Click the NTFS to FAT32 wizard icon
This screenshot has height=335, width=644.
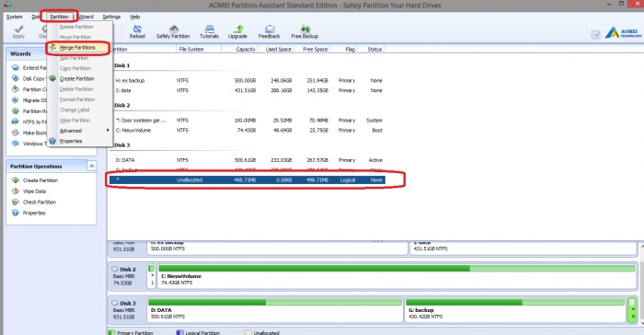[16, 121]
